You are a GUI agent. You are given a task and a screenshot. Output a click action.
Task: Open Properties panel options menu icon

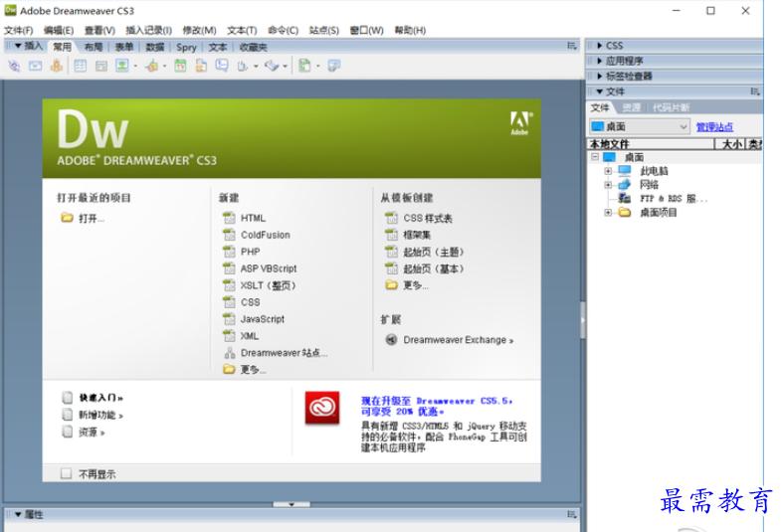tap(572, 514)
